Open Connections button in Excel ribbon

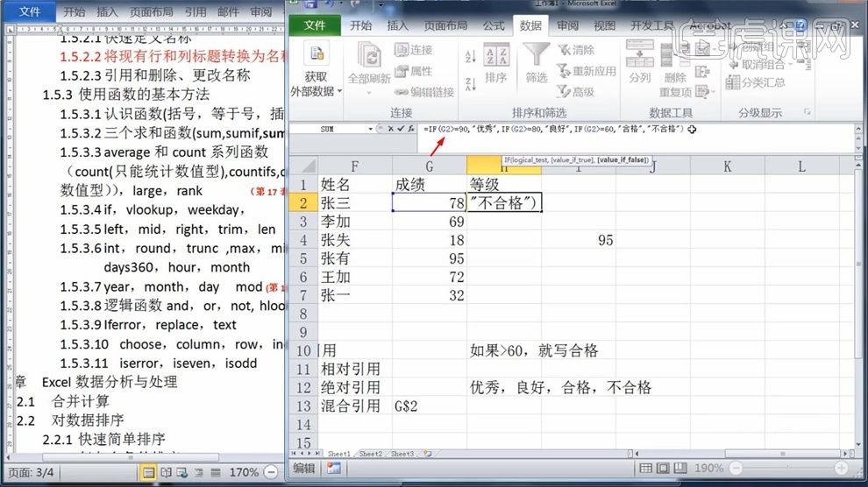[414, 50]
